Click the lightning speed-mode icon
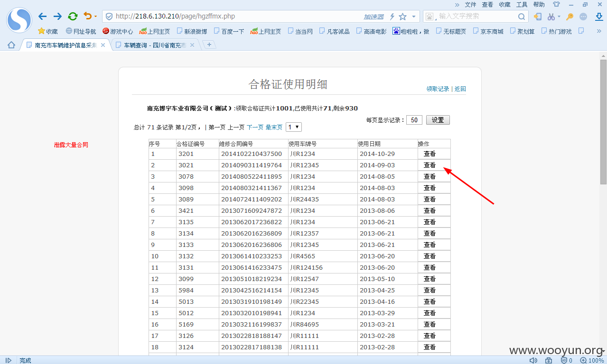Image resolution: width=607 pixels, height=364 pixels. tap(392, 17)
